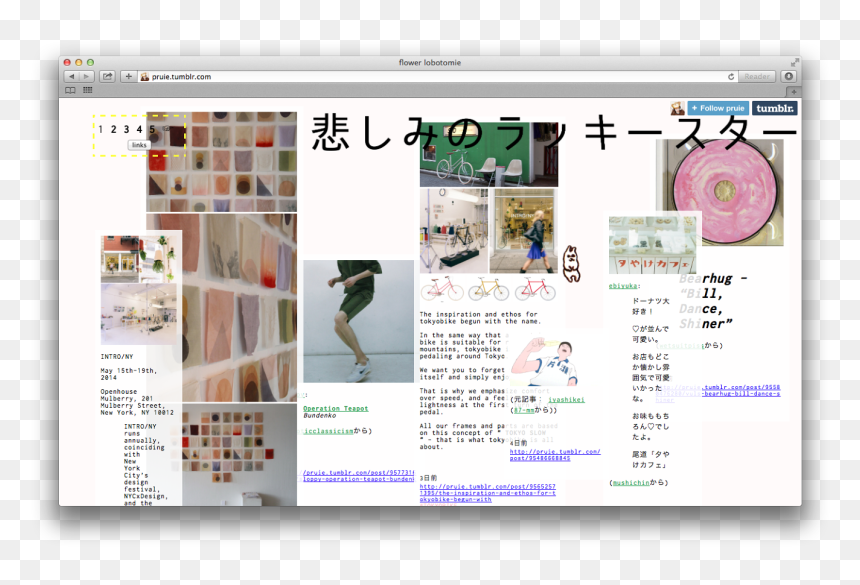Open the icclassicism source link

(x=329, y=431)
